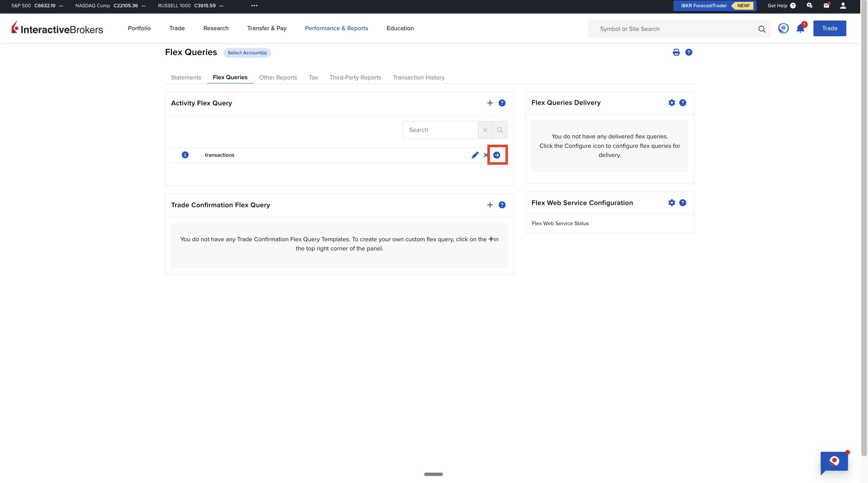Open help for Activity Flex Query
The width and height of the screenshot is (868, 483).
pyautogui.click(x=502, y=103)
